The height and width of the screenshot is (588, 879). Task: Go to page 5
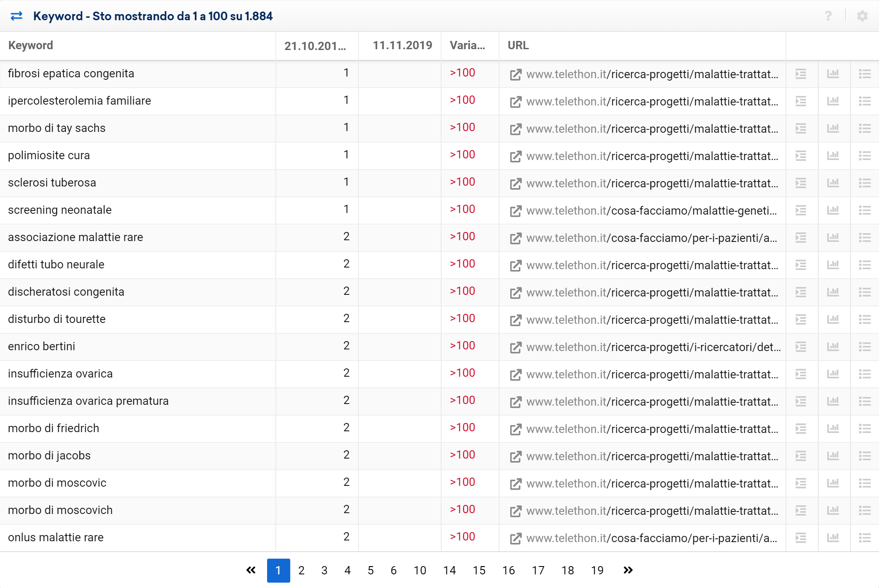click(x=371, y=571)
